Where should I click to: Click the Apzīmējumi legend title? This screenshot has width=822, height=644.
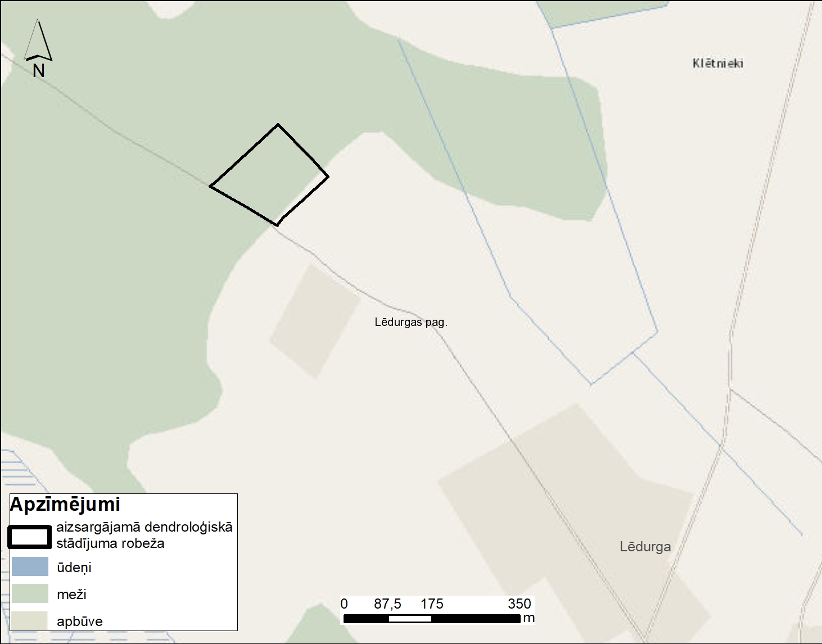pyautogui.click(x=65, y=504)
